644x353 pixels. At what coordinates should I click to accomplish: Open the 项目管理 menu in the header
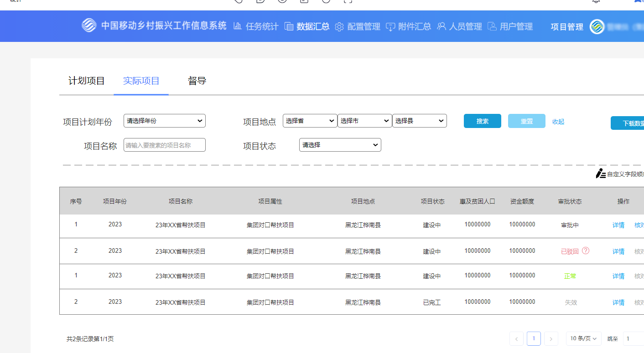coord(567,27)
